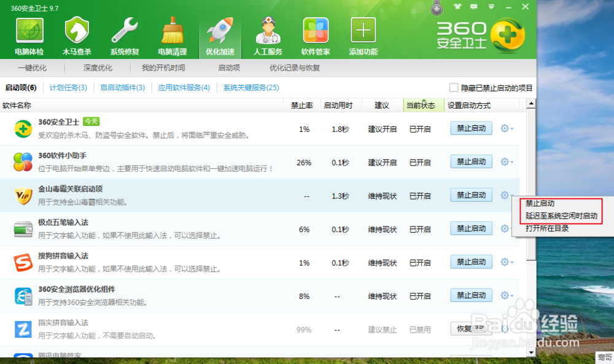Click 禁止启动 for 360安全浏览器优化组件
Screen dimensions: 614x364
pos(471,295)
